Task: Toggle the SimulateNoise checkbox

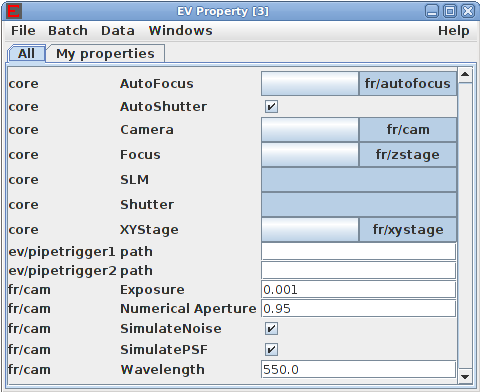Action: (x=271, y=329)
